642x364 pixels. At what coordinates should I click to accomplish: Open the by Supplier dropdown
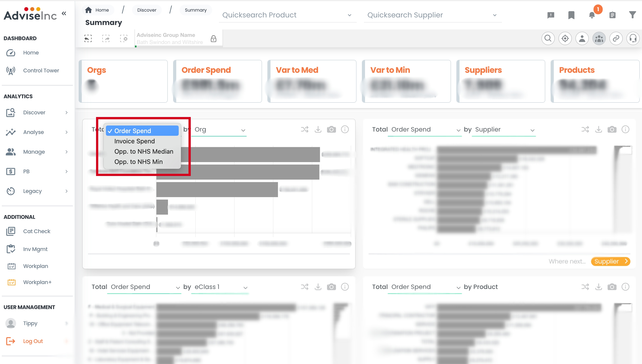point(504,130)
